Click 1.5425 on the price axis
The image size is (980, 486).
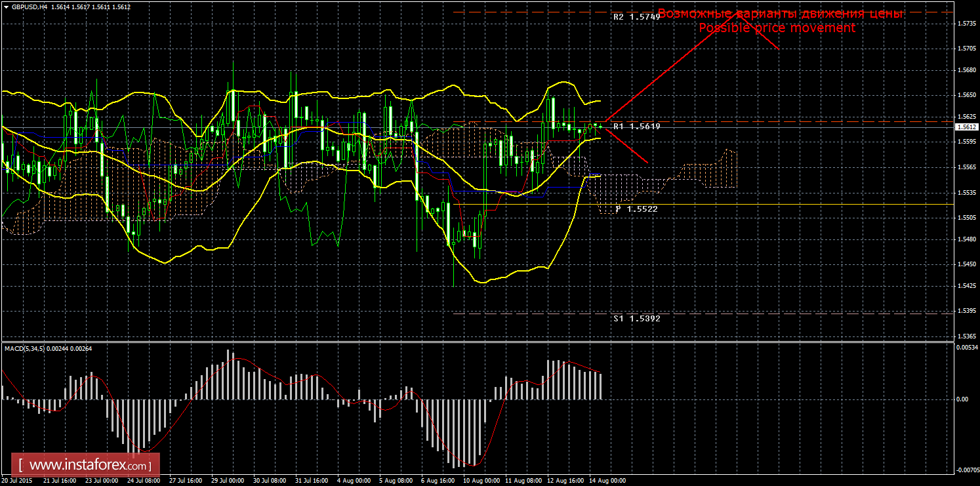(966, 286)
